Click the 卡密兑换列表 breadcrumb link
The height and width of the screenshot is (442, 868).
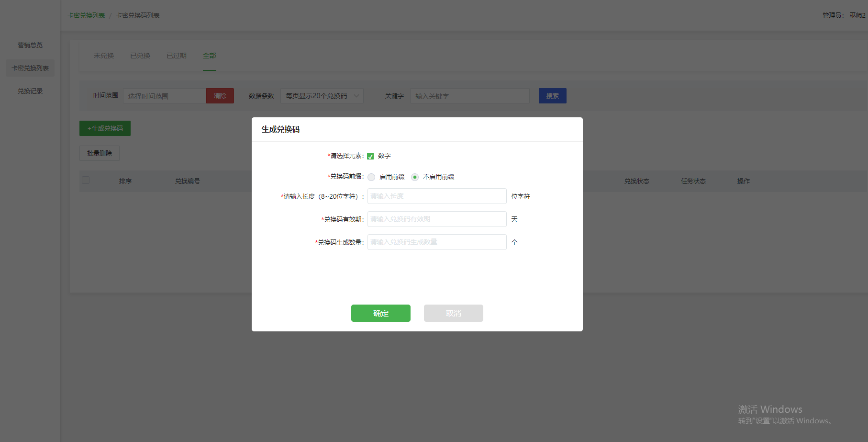tap(86, 15)
